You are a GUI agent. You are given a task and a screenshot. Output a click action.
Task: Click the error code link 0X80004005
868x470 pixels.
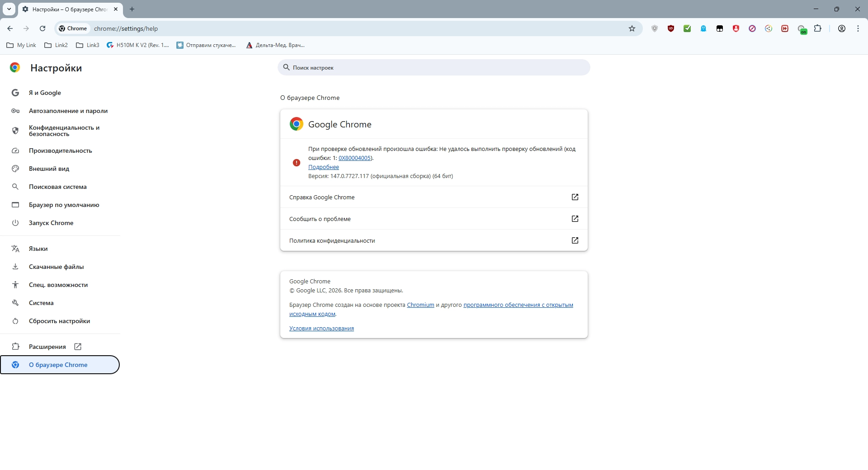click(x=355, y=158)
